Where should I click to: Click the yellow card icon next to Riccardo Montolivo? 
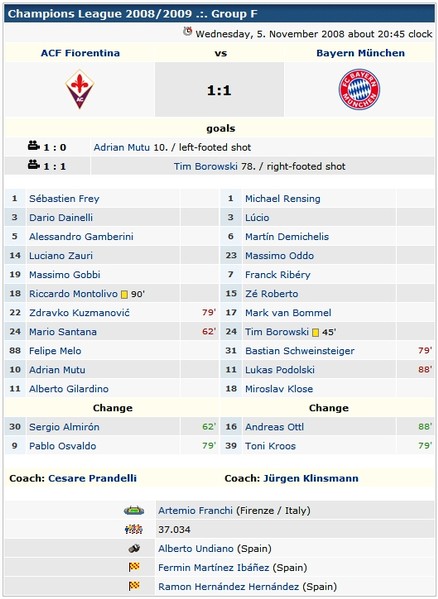tap(124, 294)
